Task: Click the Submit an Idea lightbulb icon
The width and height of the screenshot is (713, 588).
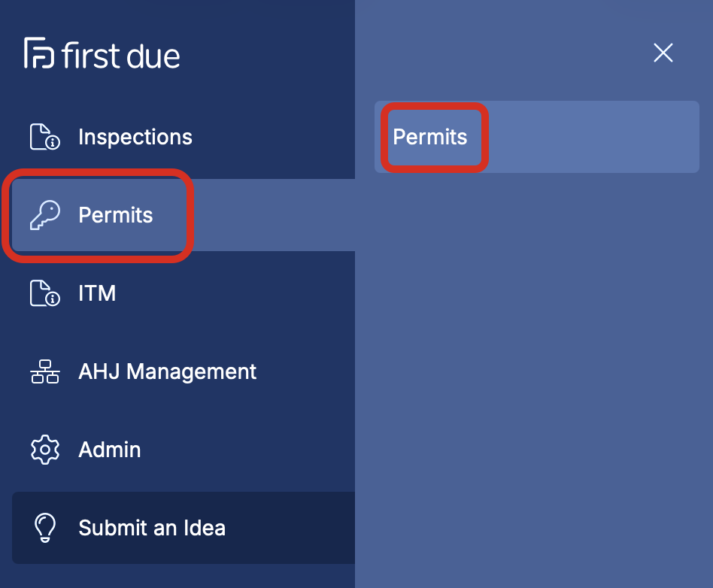Action: click(44, 528)
